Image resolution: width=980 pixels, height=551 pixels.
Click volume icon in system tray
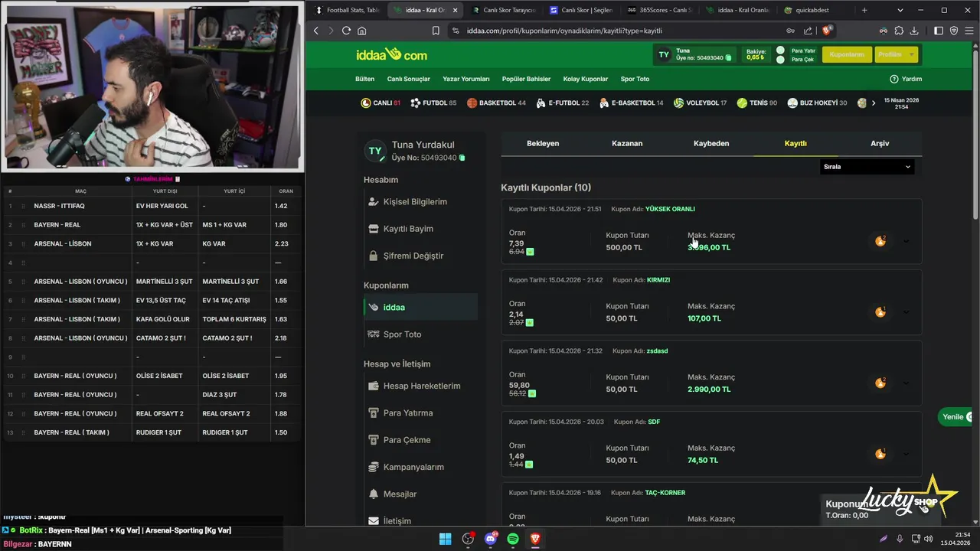point(929,539)
